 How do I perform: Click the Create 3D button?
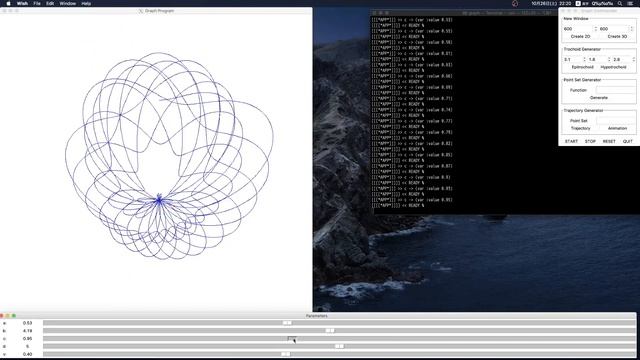click(617, 36)
